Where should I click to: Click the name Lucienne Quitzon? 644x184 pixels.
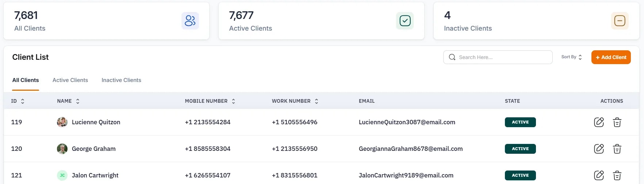(96, 122)
